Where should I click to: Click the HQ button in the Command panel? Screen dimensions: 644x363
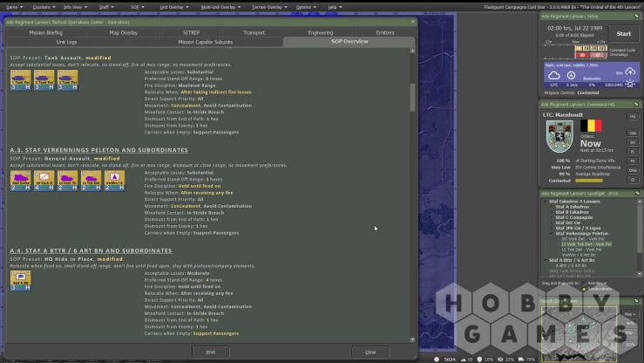pos(633,116)
